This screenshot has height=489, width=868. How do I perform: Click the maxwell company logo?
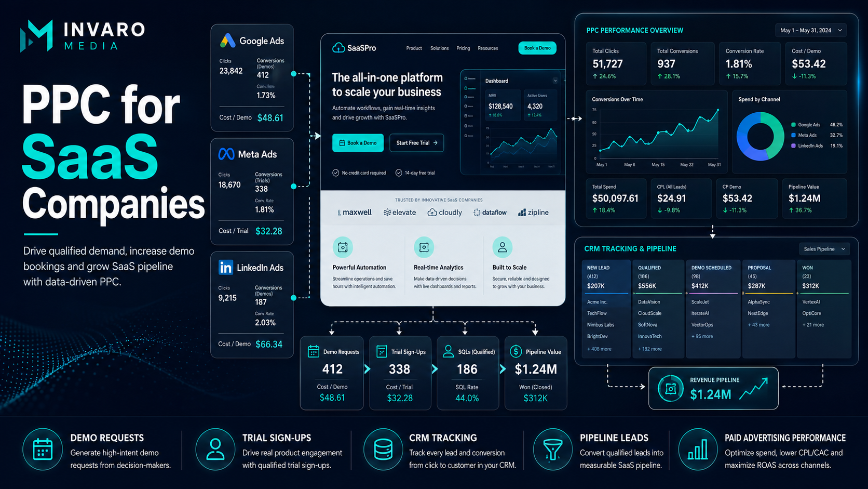pos(355,213)
